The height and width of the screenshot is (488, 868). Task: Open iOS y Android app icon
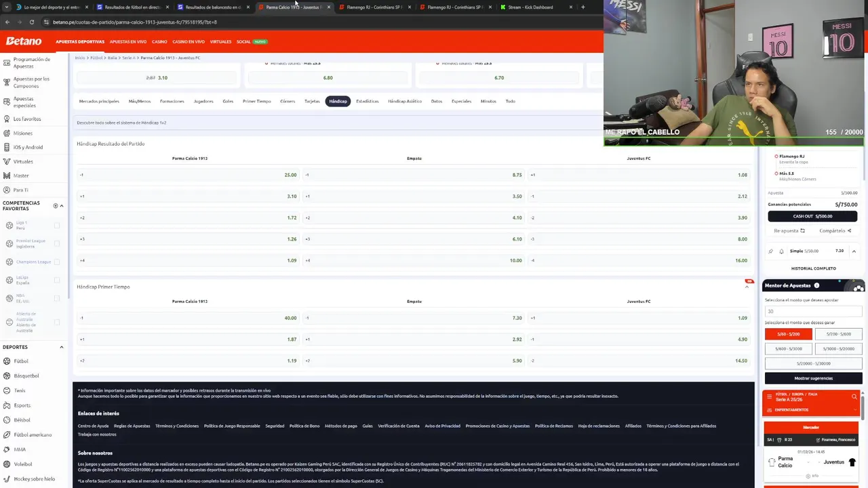tap(7, 147)
